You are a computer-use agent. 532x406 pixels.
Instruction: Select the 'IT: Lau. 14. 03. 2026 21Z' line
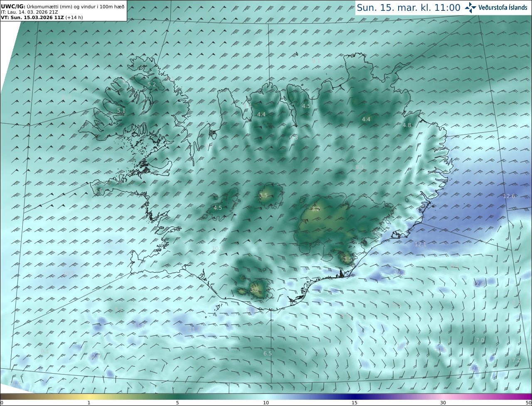[29, 12]
